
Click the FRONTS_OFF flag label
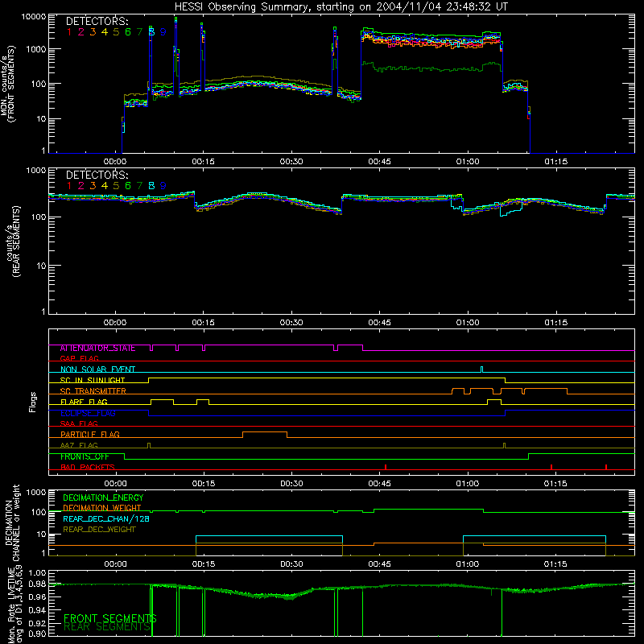(x=85, y=456)
